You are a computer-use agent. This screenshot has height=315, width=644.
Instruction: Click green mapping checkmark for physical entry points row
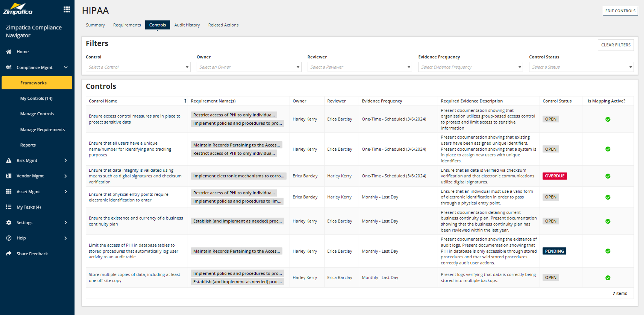(608, 197)
